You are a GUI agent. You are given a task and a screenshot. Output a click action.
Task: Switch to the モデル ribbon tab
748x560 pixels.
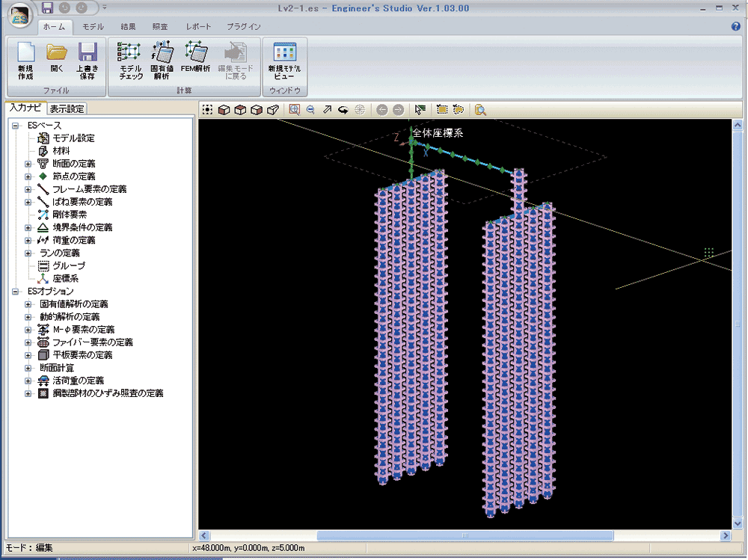click(x=93, y=27)
